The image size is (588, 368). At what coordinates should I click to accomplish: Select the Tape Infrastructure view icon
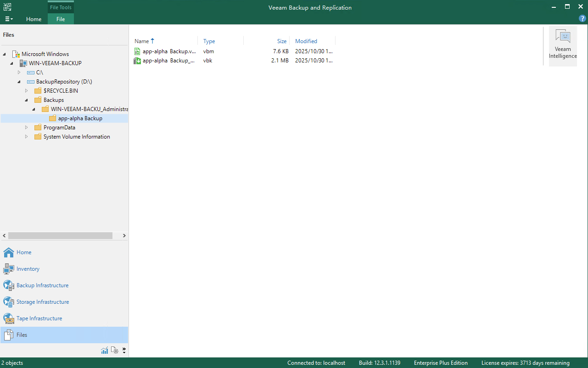(9, 318)
